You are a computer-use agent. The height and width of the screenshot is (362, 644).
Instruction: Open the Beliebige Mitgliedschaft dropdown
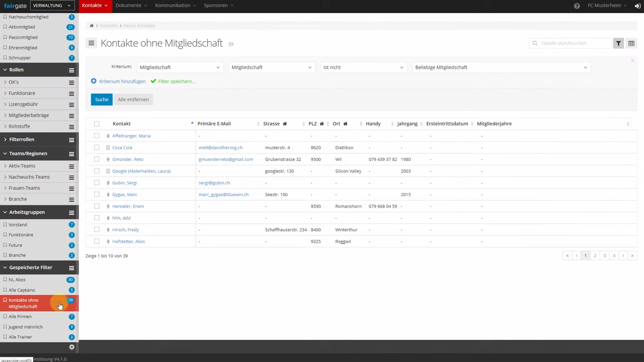click(x=501, y=67)
